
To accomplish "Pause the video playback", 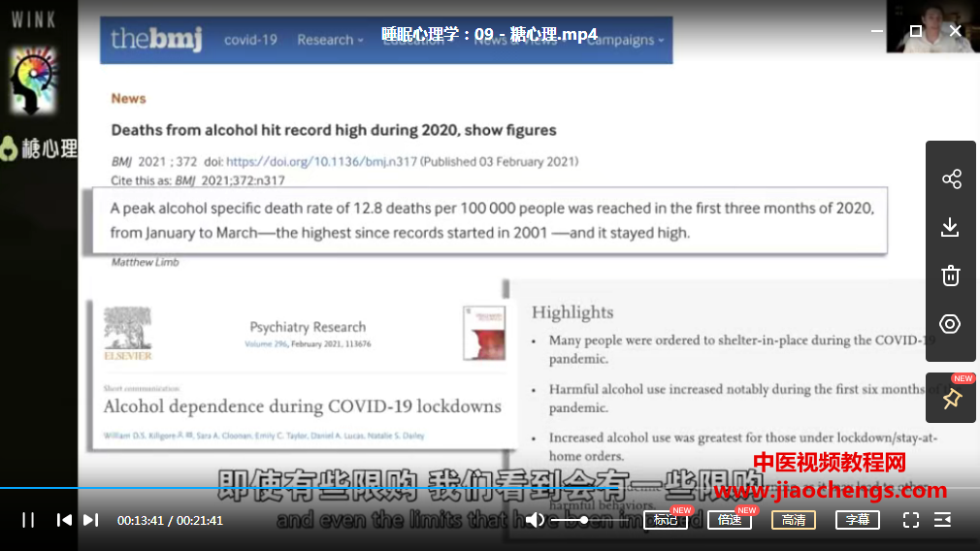I will click(x=28, y=520).
